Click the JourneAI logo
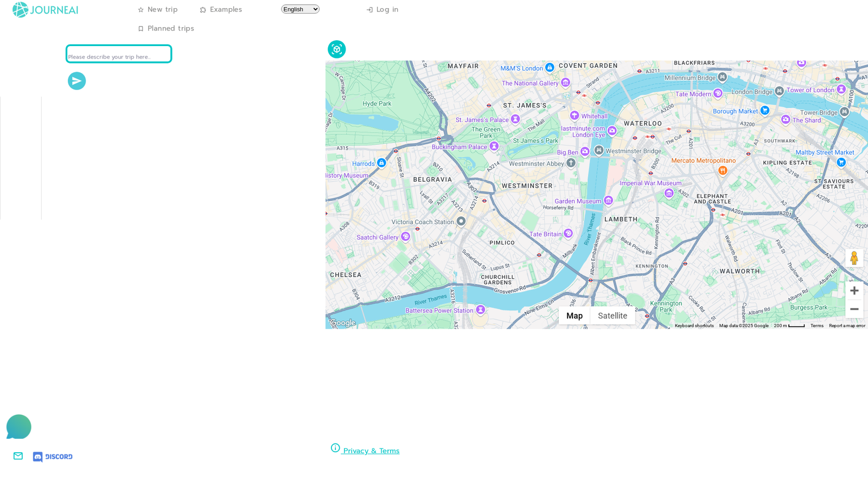The width and height of the screenshot is (868, 488). (46, 10)
